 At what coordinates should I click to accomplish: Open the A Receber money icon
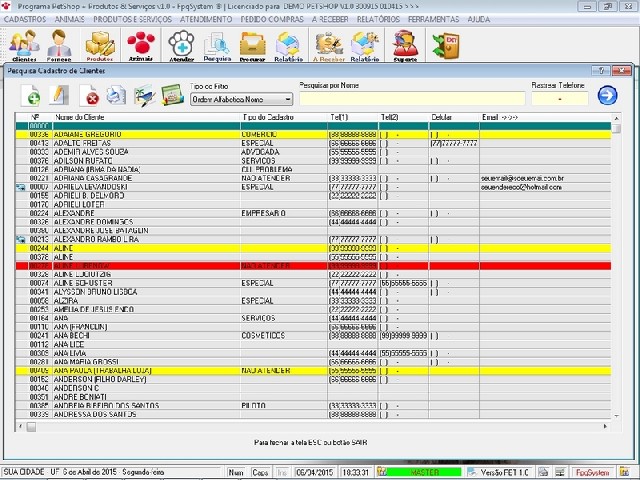329,45
